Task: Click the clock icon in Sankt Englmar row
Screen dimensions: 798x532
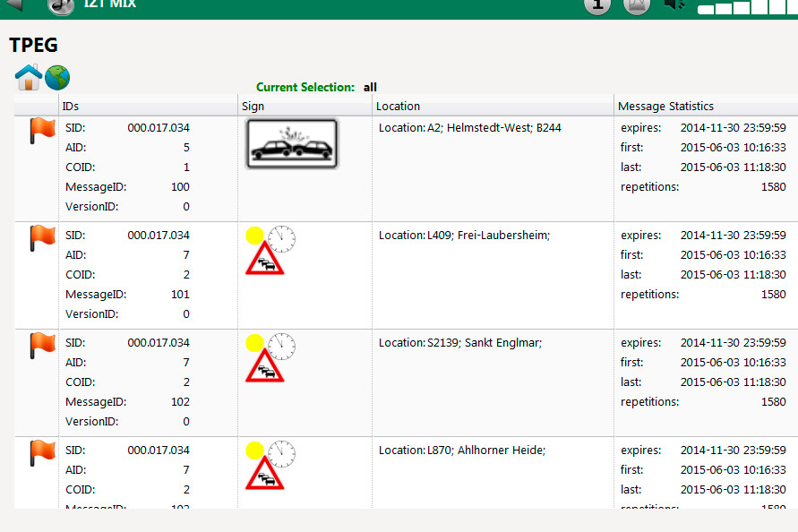Action: [281, 347]
